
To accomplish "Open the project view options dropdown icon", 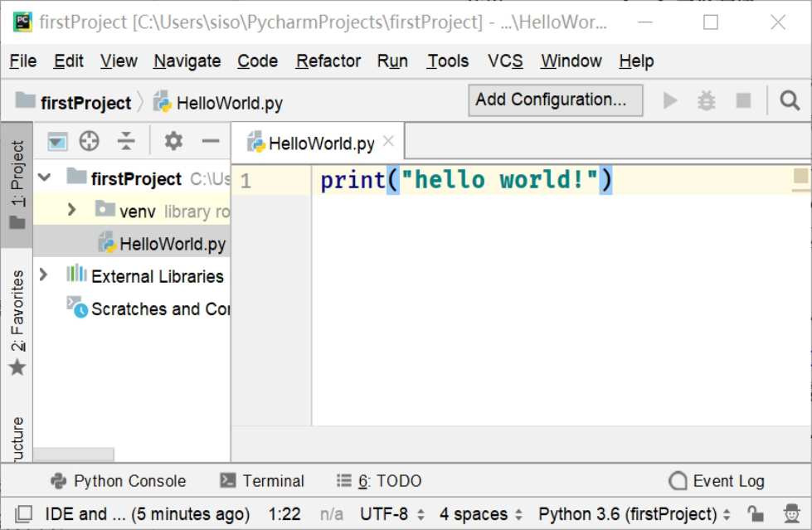I will [57, 141].
